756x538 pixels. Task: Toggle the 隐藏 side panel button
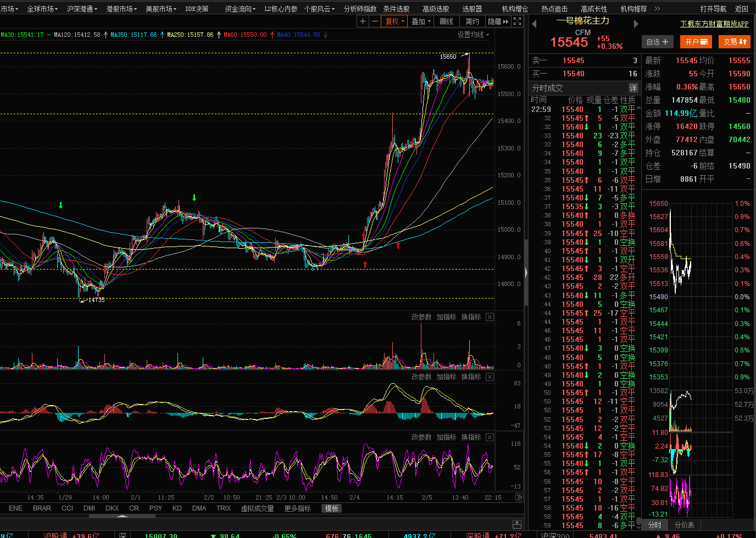(498, 21)
